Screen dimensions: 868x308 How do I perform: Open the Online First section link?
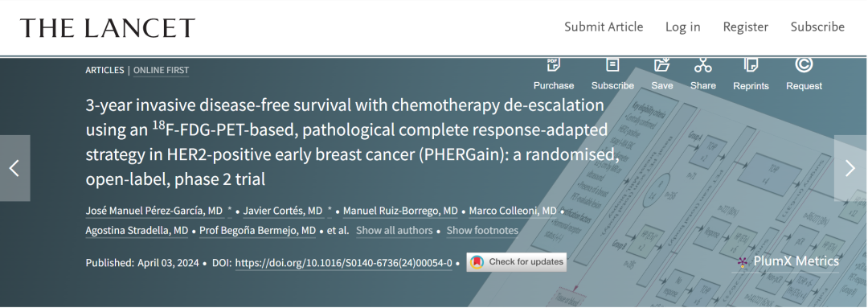161,70
